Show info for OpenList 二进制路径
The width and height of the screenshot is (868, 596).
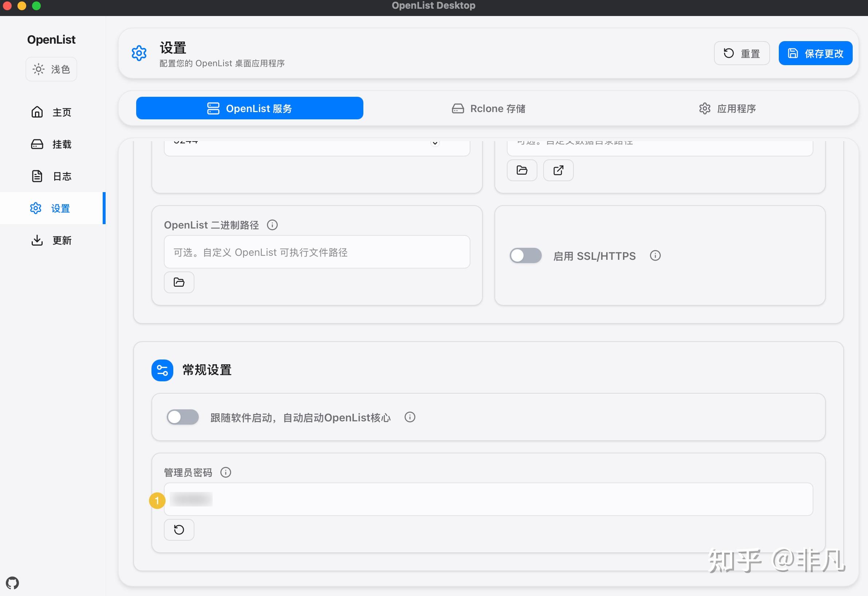(272, 225)
